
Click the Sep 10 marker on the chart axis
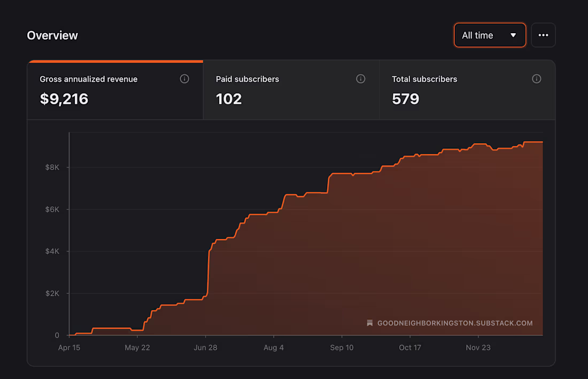tap(342, 347)
